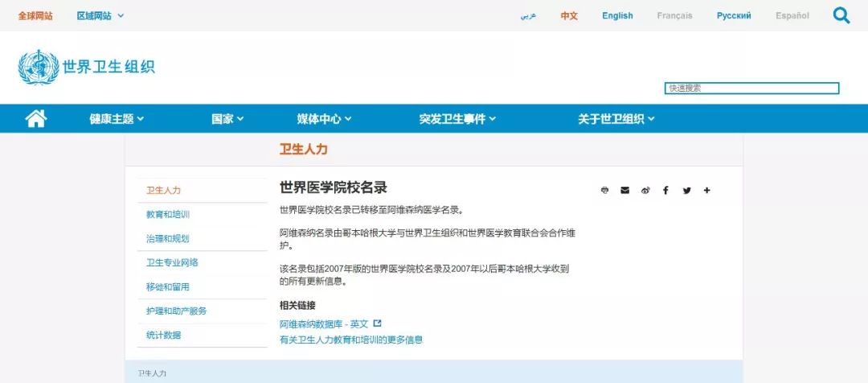Click external link icon beside 阿维森纳数据库

pos(377,323)
